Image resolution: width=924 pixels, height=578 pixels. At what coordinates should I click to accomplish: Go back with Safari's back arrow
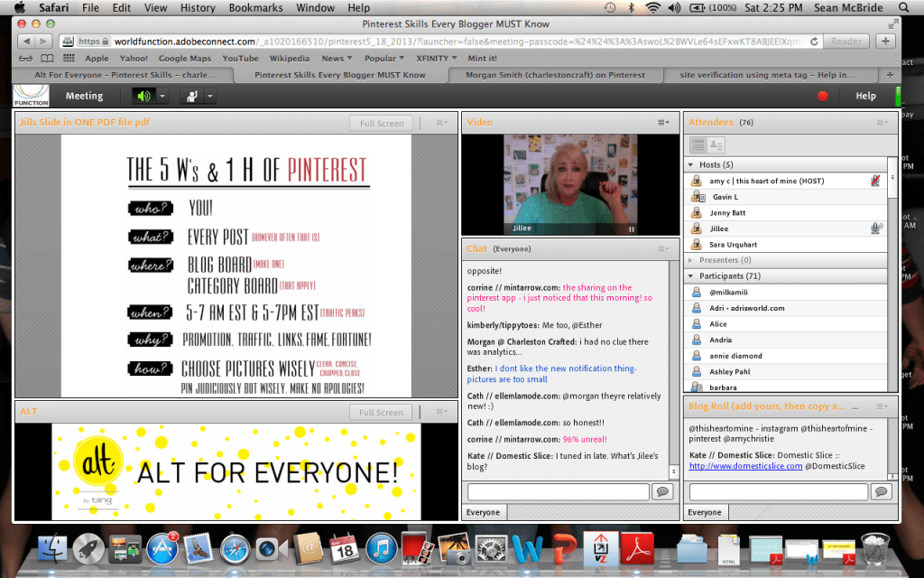pos(26,42)
